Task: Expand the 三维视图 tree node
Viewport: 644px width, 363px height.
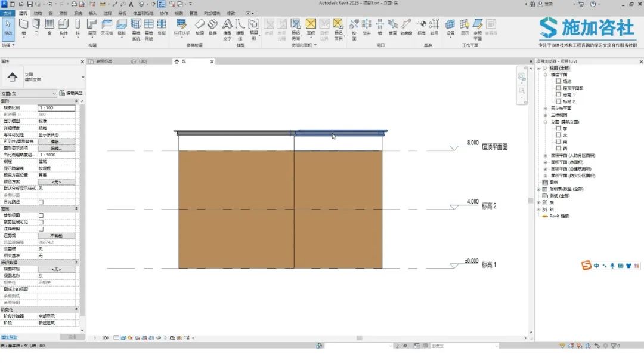Action: (x=546, y=115)
